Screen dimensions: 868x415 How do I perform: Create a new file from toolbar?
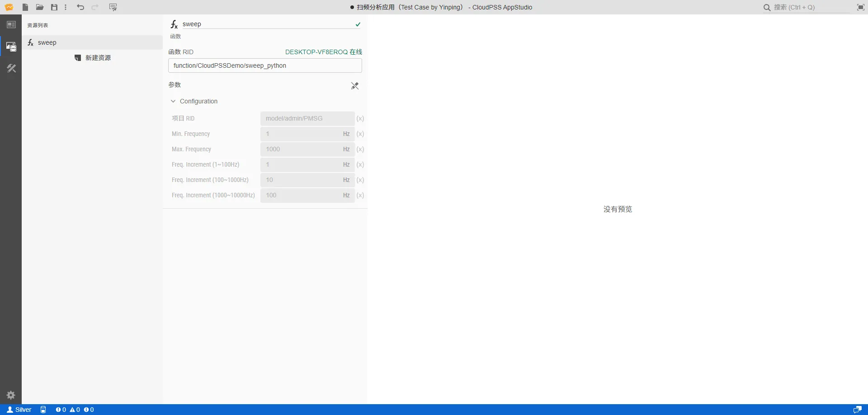pos(25,7)
